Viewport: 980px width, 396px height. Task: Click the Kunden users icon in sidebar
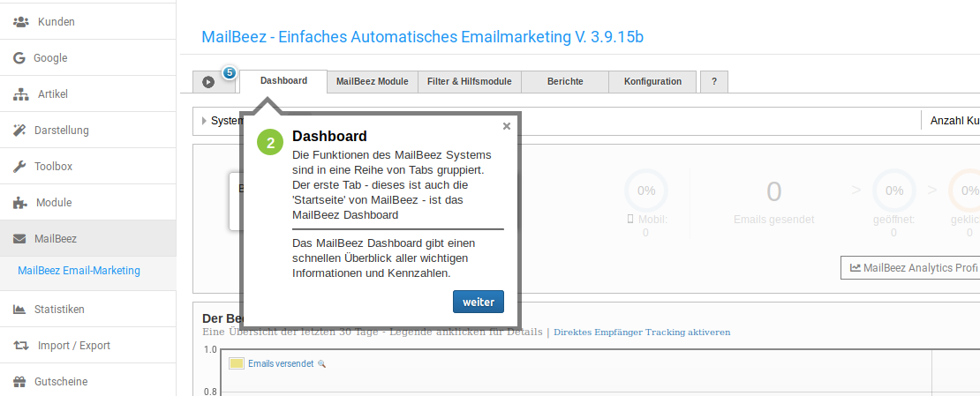[19, 22]
